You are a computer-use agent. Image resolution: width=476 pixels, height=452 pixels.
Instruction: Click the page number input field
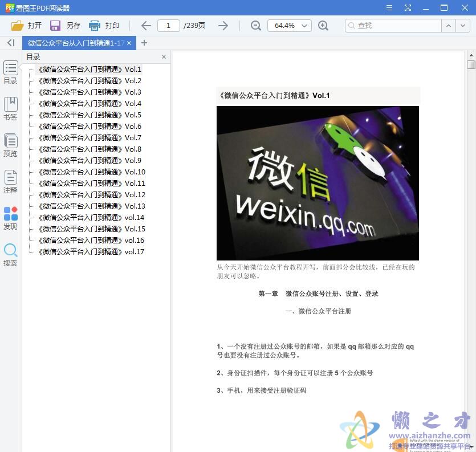click(x=169, y=26)
